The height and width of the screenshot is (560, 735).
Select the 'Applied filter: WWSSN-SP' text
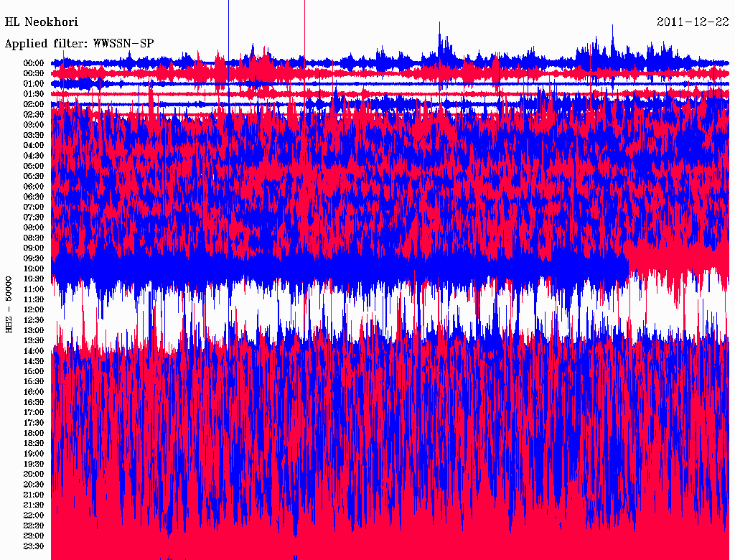[x=79, y=44]
